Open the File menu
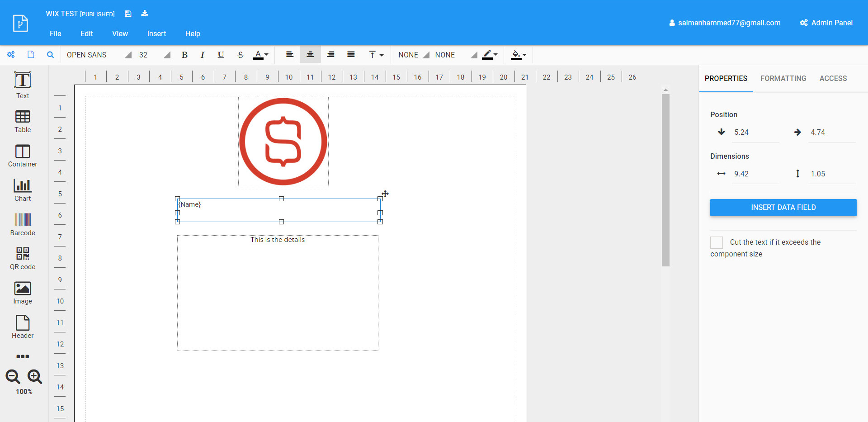This screenshot has width=868, height=422. tap(56, 33)
